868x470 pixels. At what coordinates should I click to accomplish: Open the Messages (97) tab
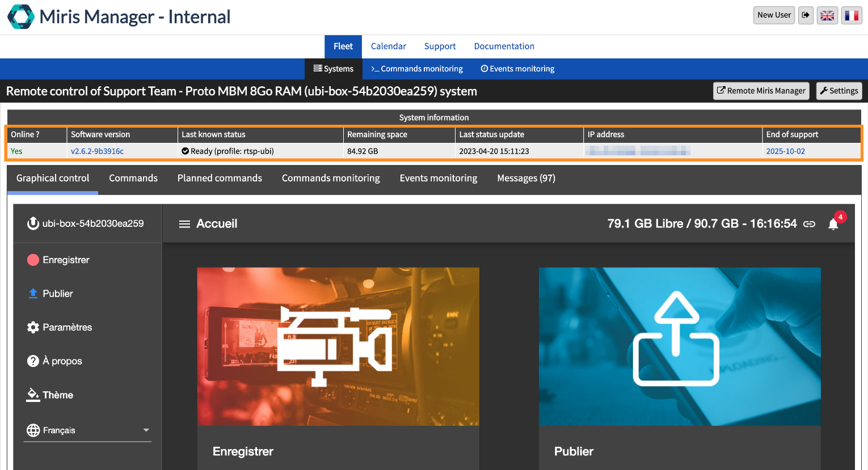tap(526, 178)
